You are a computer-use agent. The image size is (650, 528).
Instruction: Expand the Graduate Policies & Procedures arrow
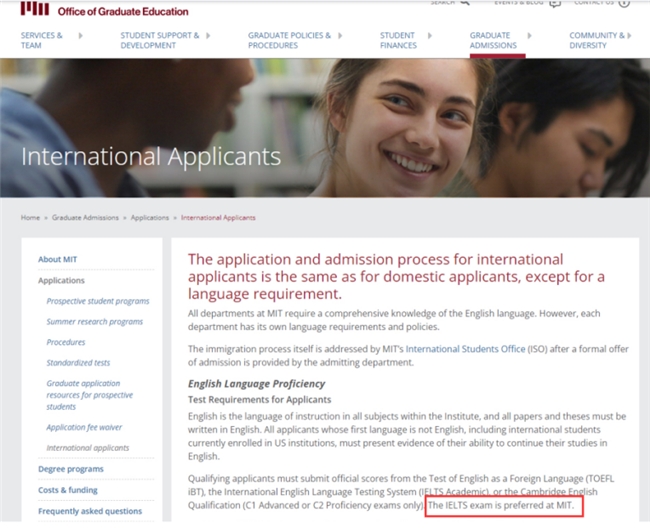pos(340,36)
